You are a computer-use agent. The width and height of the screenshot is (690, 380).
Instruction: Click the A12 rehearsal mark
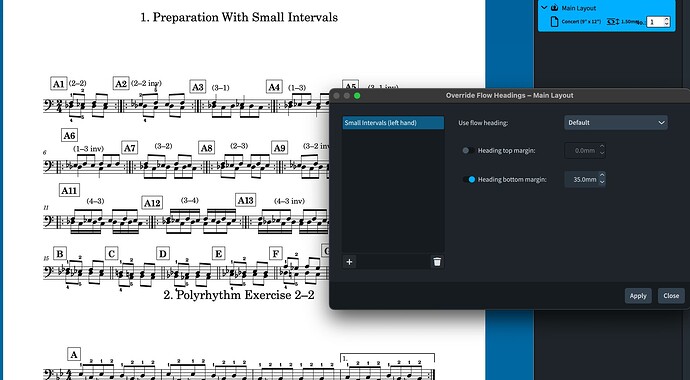(x=152, y=203)
